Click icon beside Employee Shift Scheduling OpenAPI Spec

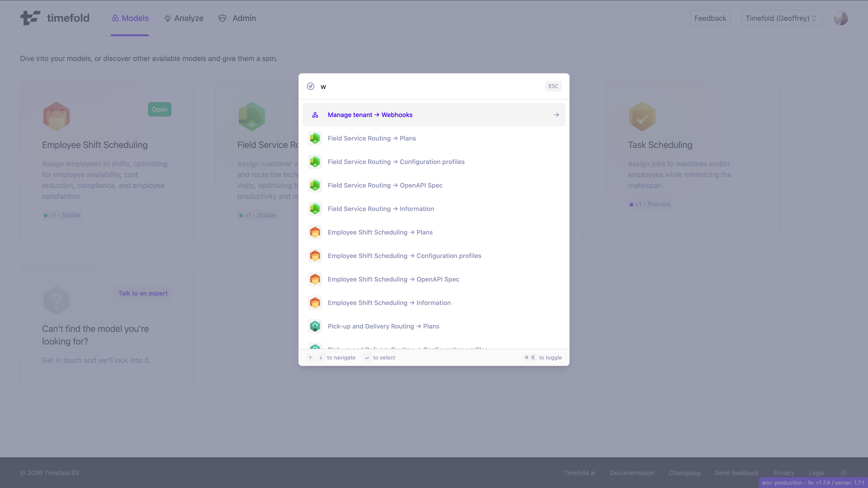tap(315, 279)
